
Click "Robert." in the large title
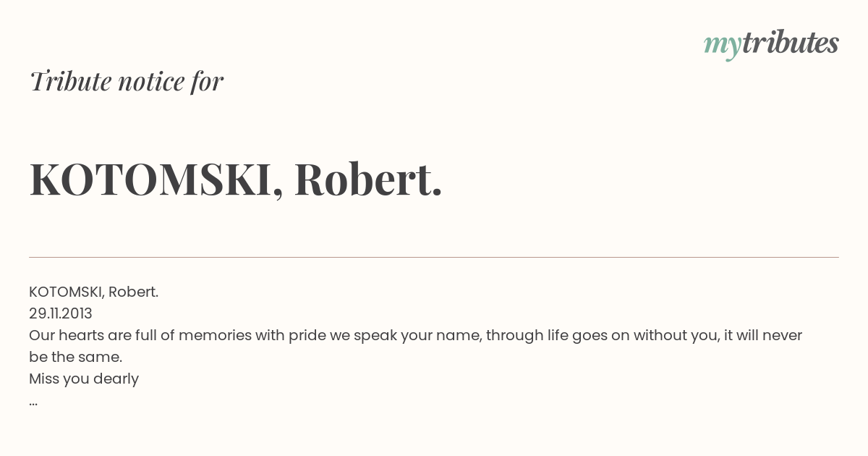click(368, 179)
